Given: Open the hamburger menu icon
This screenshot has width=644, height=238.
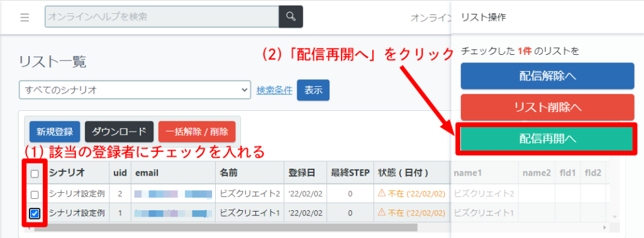Looking at the screenshot, I should pos(25,17).
